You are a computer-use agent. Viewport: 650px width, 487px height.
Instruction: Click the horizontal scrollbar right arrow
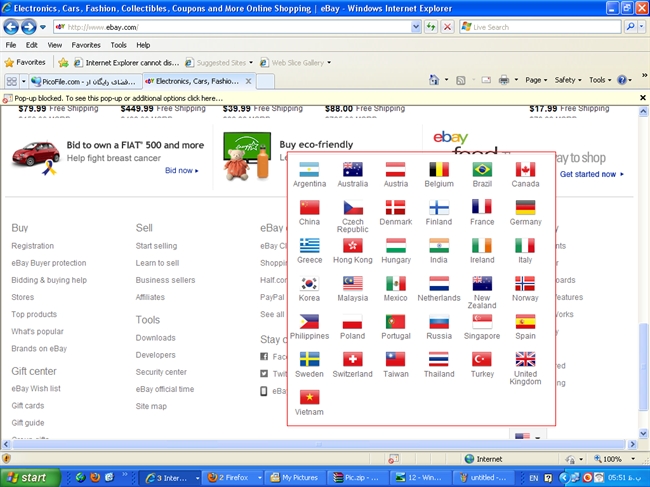(632, 444)
